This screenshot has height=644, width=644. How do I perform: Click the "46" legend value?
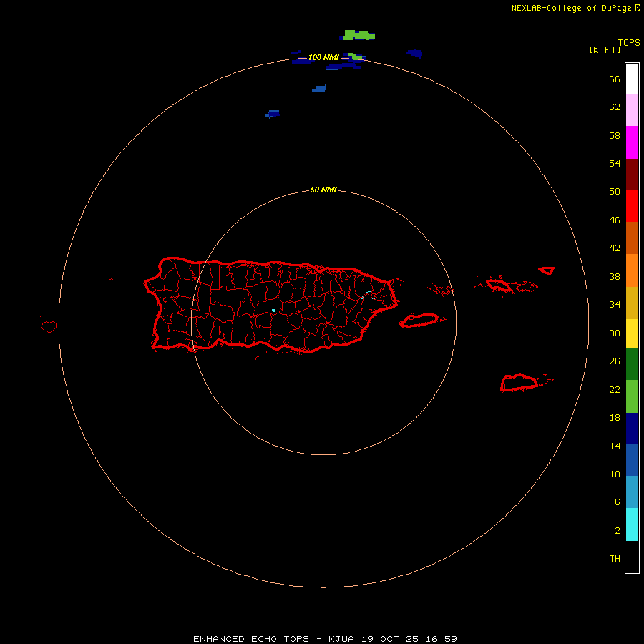point(615,220)
